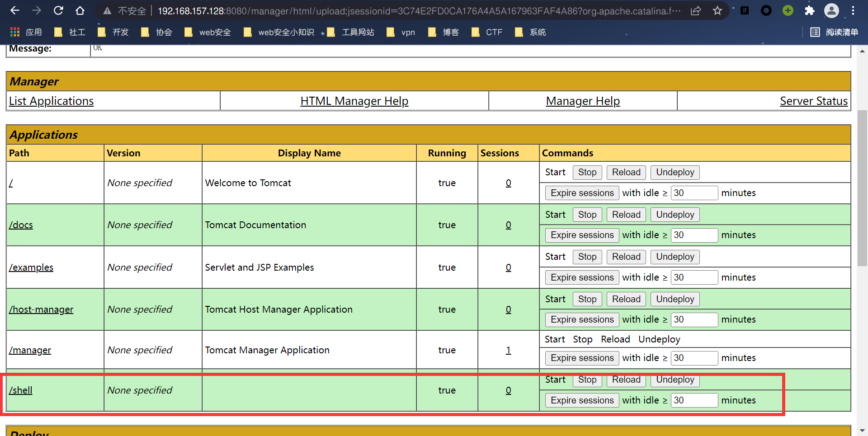This screenshot has height=436, width=868.
Task: Stop the /docs application
Action: pos(587,215)
